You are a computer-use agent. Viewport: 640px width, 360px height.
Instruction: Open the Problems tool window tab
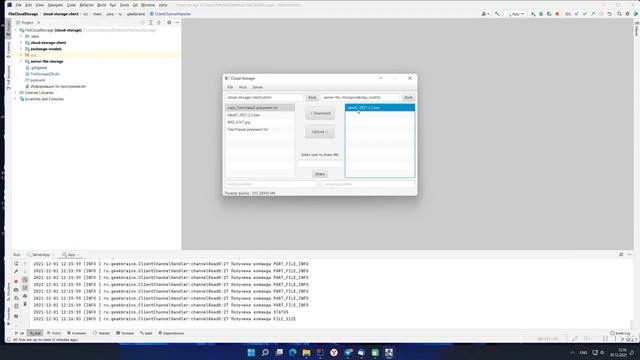[x=77, y=333]
